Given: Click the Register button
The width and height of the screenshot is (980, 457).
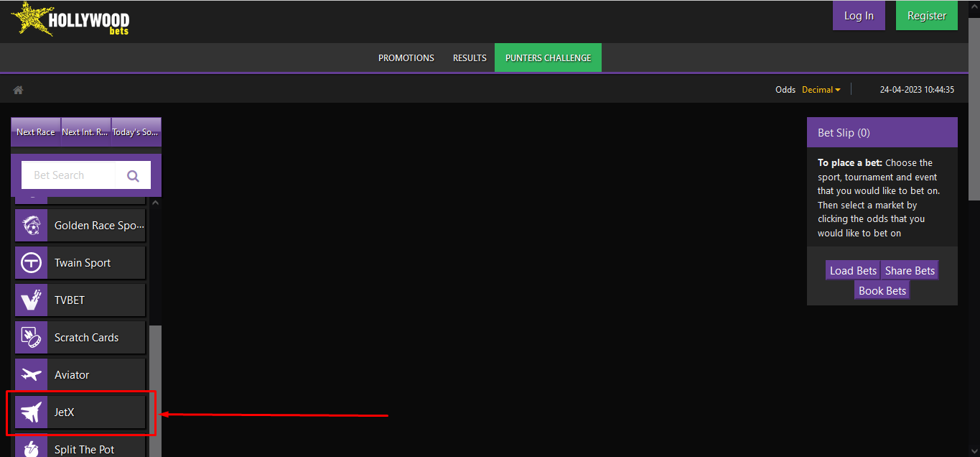Looking at the screenshot, I should pyautogui.click(x=927, y=16).
